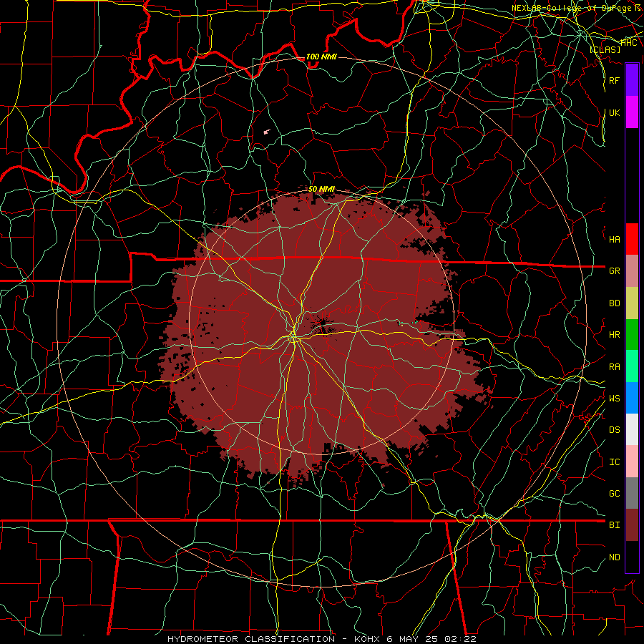Click the HA legend label
The width and height of the screenshot is (644, 644).
(614, 239)
